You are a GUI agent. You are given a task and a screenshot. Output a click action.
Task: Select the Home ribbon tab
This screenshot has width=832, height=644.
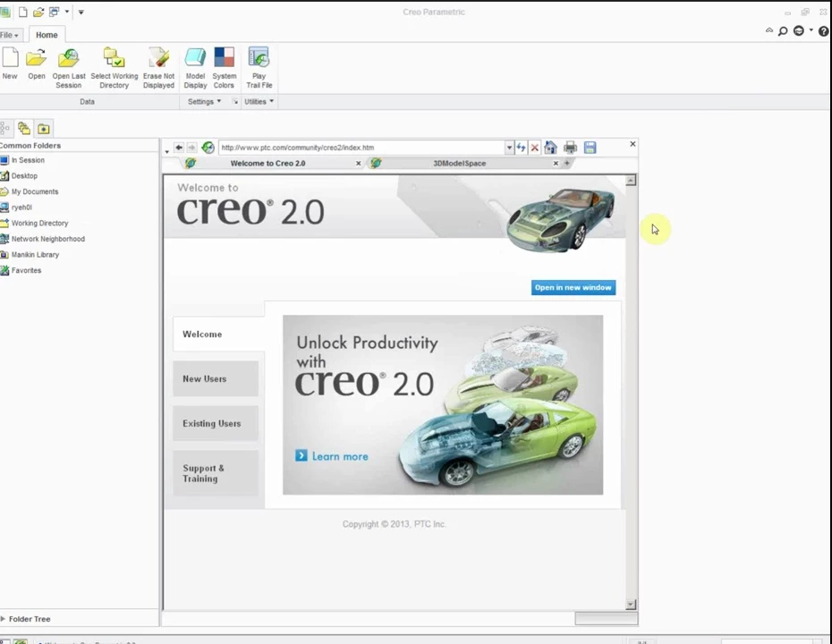[47, 35]
